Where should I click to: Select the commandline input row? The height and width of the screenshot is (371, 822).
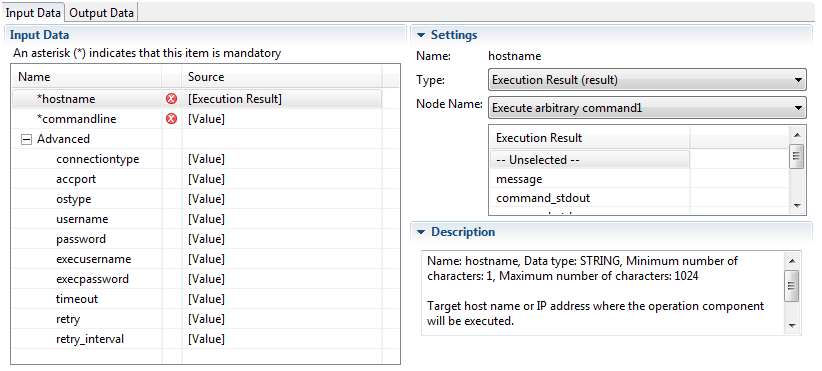(x=197, y=119)
